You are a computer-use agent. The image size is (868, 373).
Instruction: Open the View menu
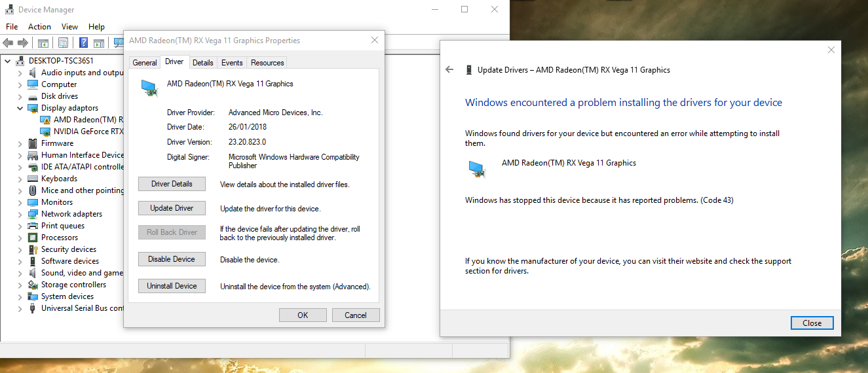pos(69,27)
